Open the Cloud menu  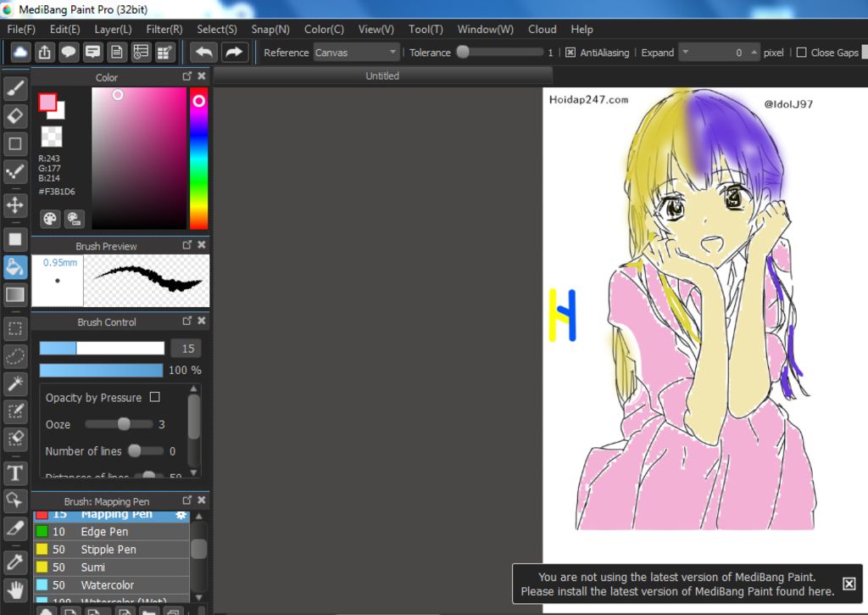[542, 30]
